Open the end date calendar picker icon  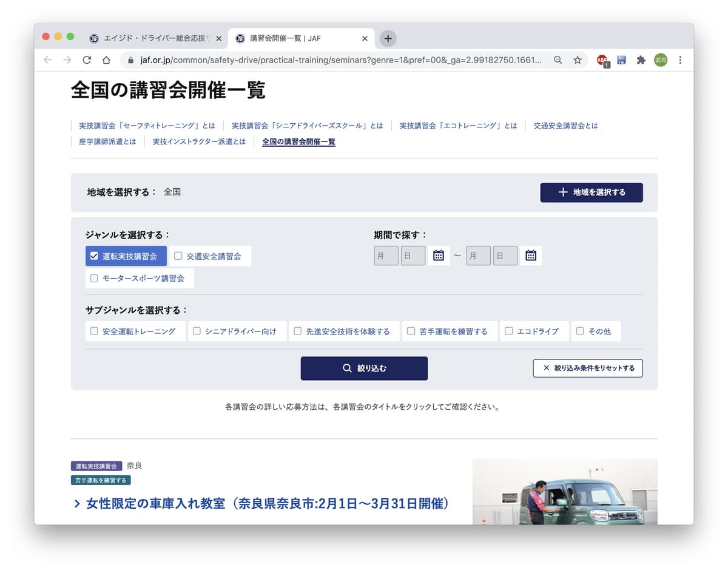click(531, 256)
